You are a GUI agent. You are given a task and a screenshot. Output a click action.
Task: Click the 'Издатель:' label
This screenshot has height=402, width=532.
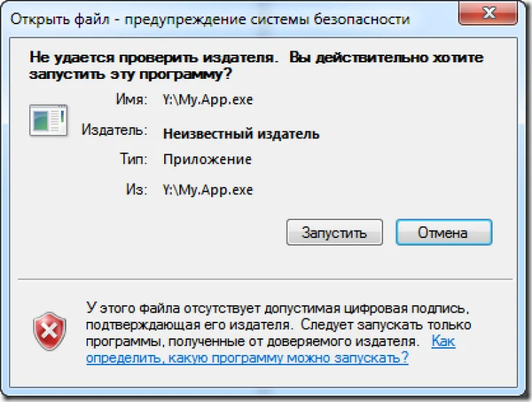tap(115, 130)
